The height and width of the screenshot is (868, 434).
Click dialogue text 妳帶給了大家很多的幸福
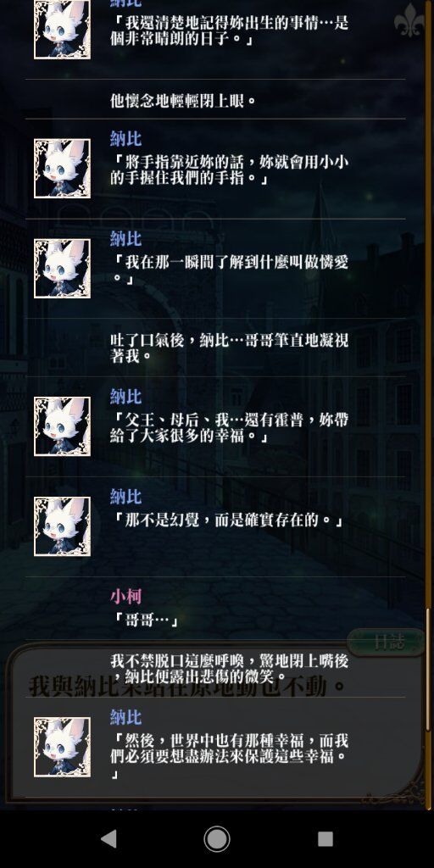pos(229,428)
